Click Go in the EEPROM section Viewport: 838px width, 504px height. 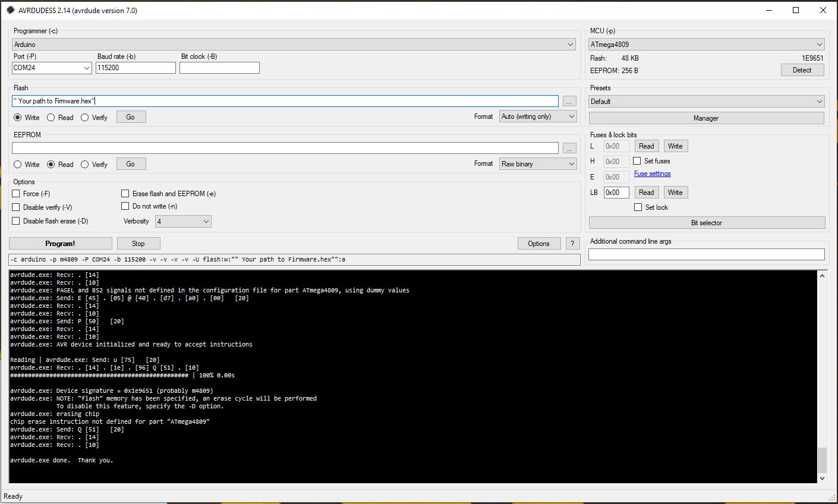[131, 164]
